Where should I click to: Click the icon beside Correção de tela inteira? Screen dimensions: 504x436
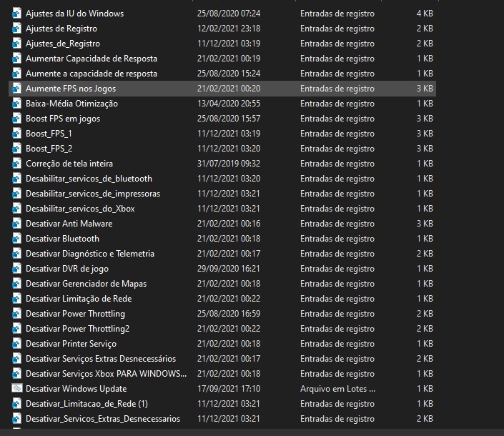[x=16, y=164]
